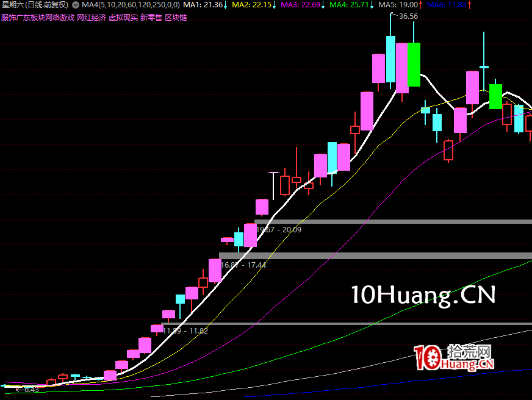The width and height of the screenshot is (532, 400).
Task: Select the MA5: 19.00 value
Action: point(398,5)
